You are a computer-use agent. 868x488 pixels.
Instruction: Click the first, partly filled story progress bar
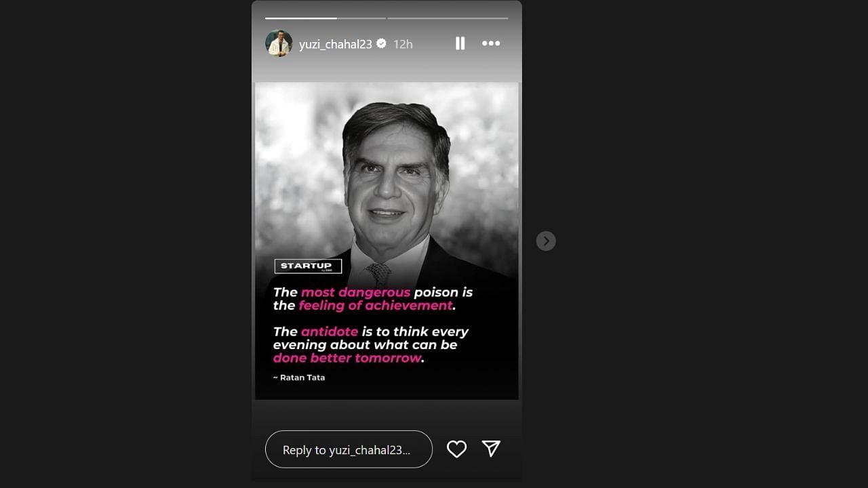pyautogui.click(x=325, y=18)
